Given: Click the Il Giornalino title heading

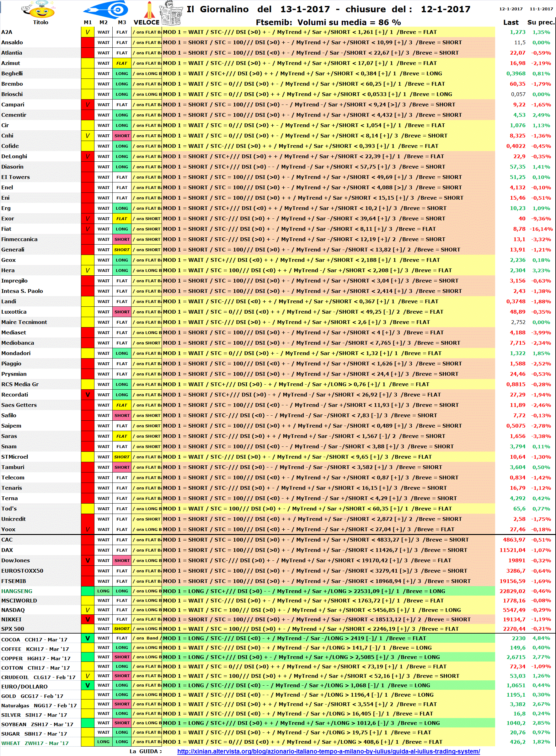Looking at the screenshot, I should (x=329, y=9).
